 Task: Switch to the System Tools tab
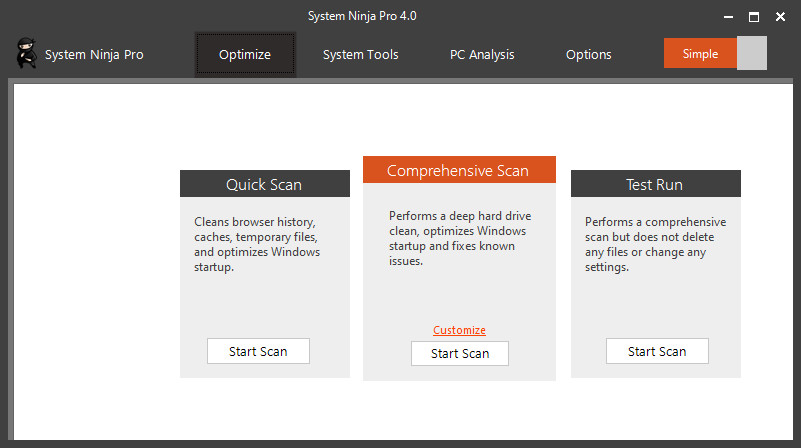tap(361, 54)
